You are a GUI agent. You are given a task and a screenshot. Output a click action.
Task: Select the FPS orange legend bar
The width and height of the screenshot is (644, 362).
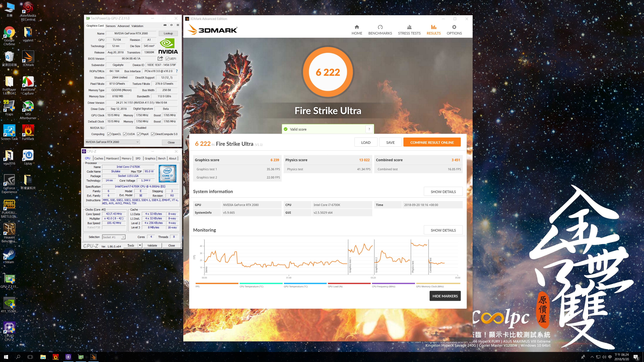pyautogui.click(x=217, y=283)
